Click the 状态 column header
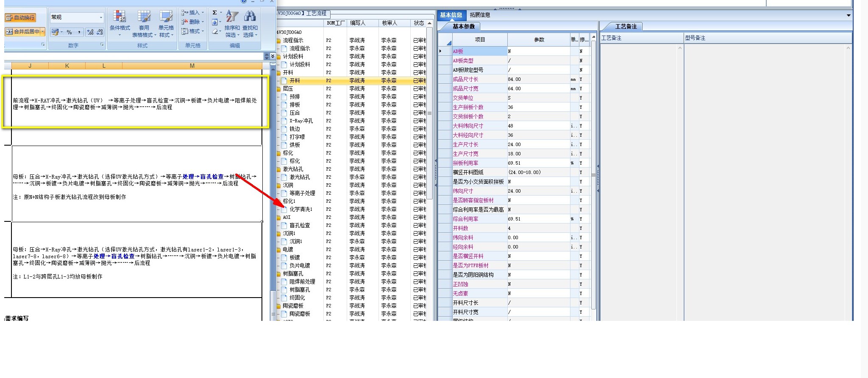The height and width of the screenshot is (378, 868). pos(419,23)
